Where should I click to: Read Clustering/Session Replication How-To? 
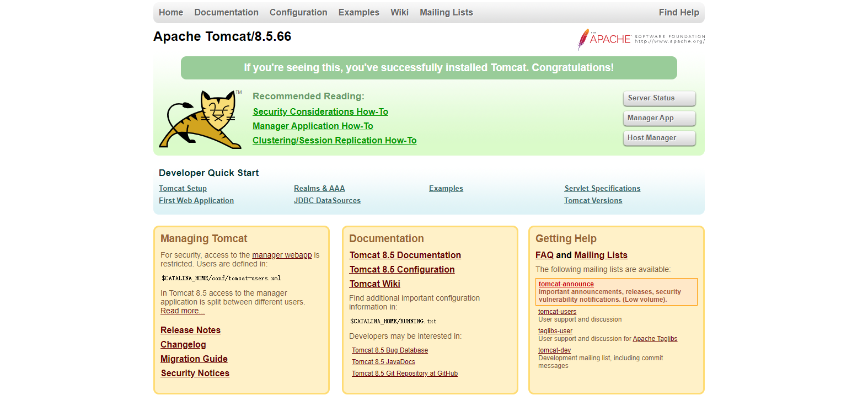click(335, 140)
